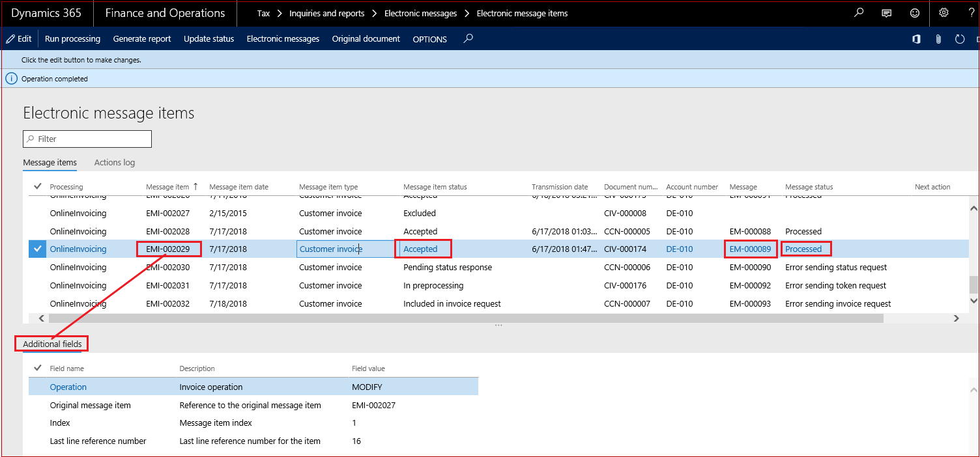Switch to the Actions log tab

[x=115, y=162]
